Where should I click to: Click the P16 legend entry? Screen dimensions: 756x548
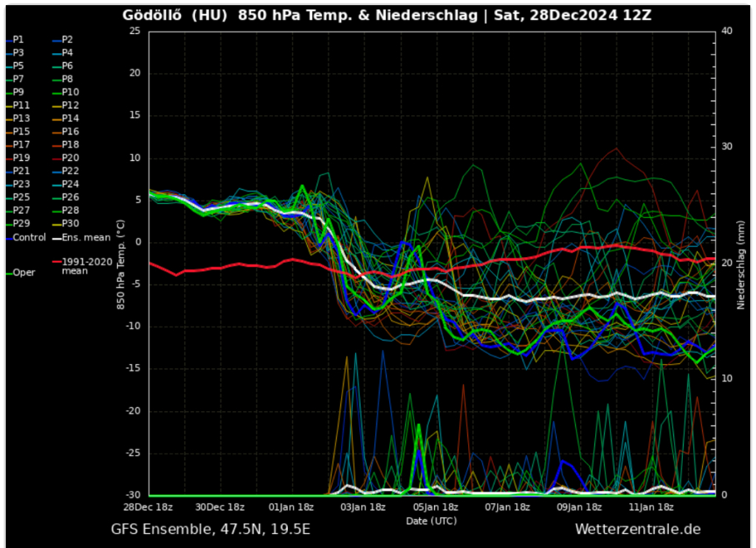pyautogui.click(x=70, y=131)
